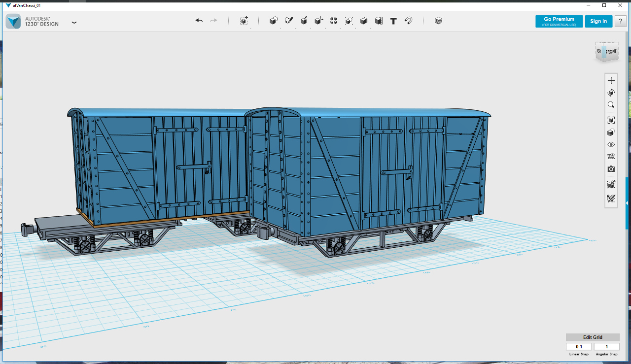Select the Zoom magnifier tool
This screenshot has height=364, width=631.
click(611, 105)
